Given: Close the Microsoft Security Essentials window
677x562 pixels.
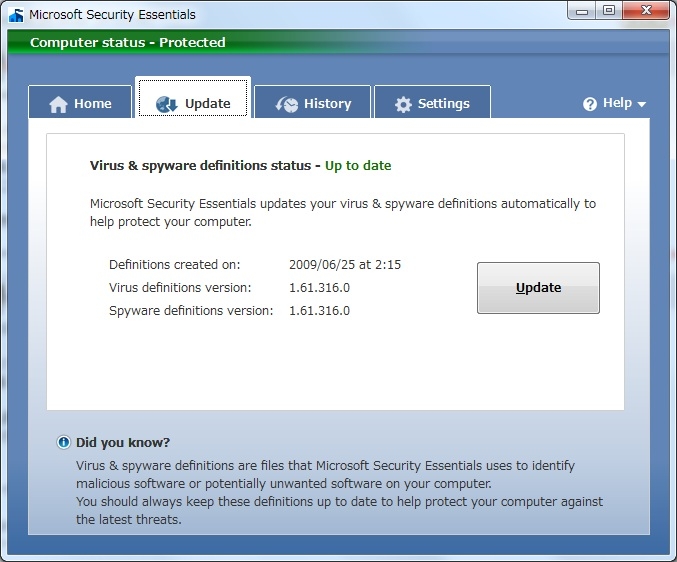Looking at the screenshot, I should click(x=646, y=11).
